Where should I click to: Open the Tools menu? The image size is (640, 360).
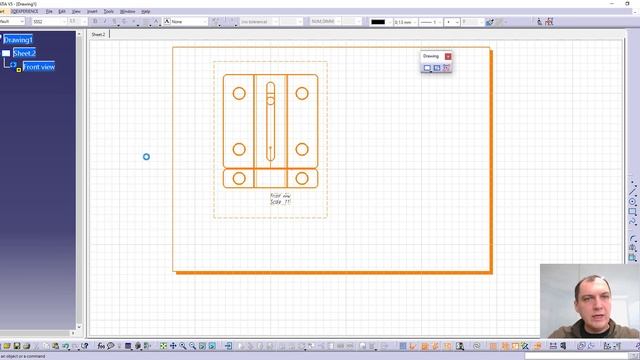pos(109,11)
